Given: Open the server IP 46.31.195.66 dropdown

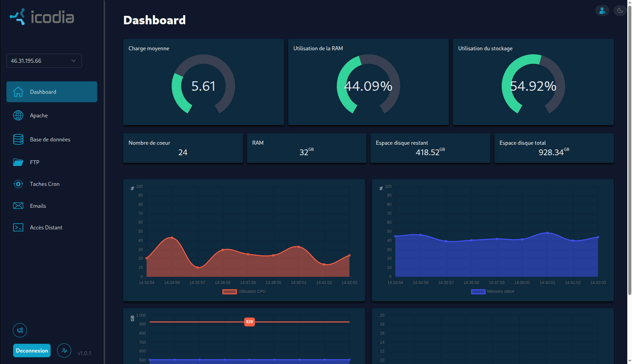Looking at the screenshot, I should click(x=44, y=61).
